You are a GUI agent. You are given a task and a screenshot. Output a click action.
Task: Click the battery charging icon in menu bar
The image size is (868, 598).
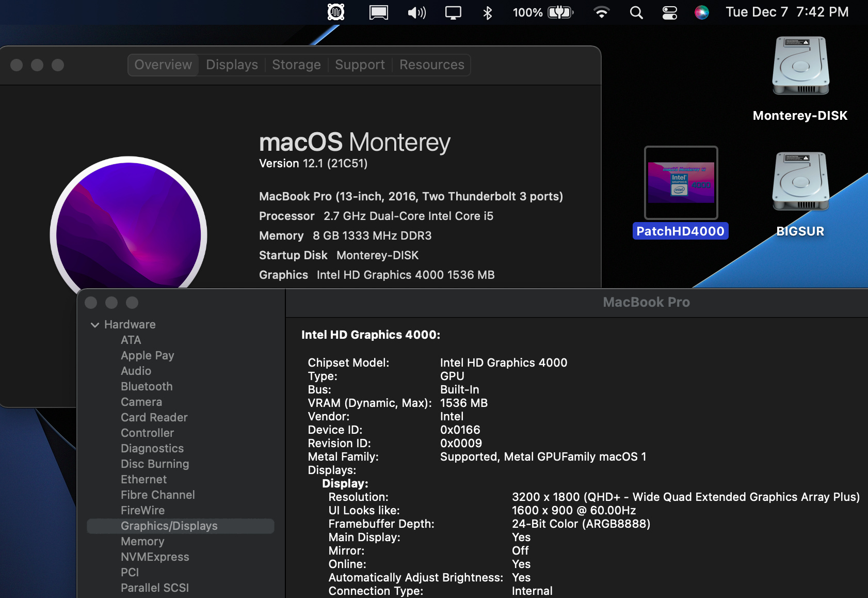[x=560, y=12]
